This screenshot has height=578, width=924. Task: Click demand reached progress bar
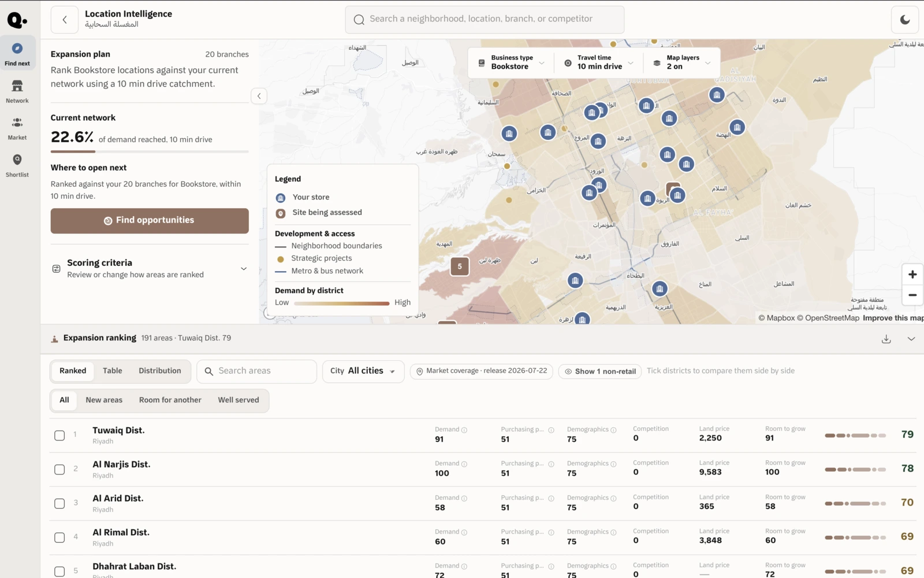click(x=150, y=151)
